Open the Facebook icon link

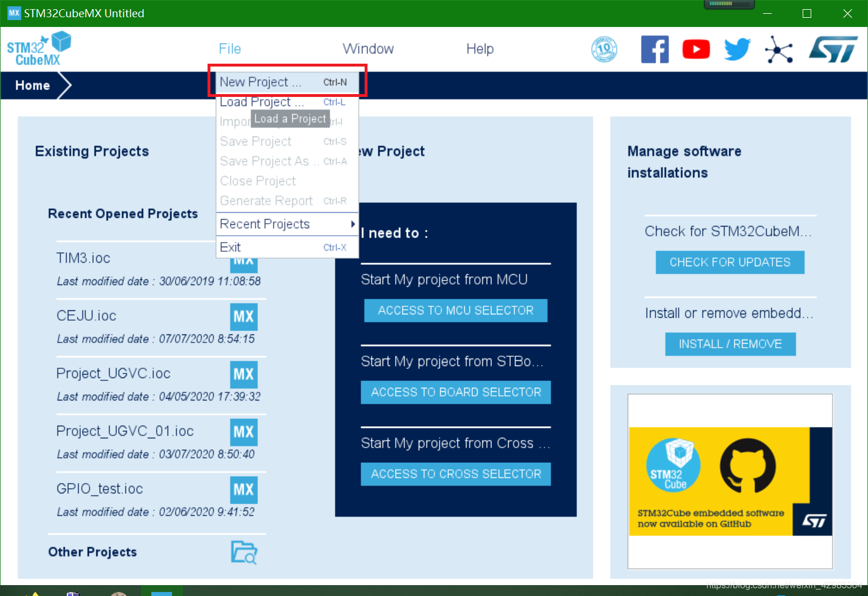655,49
